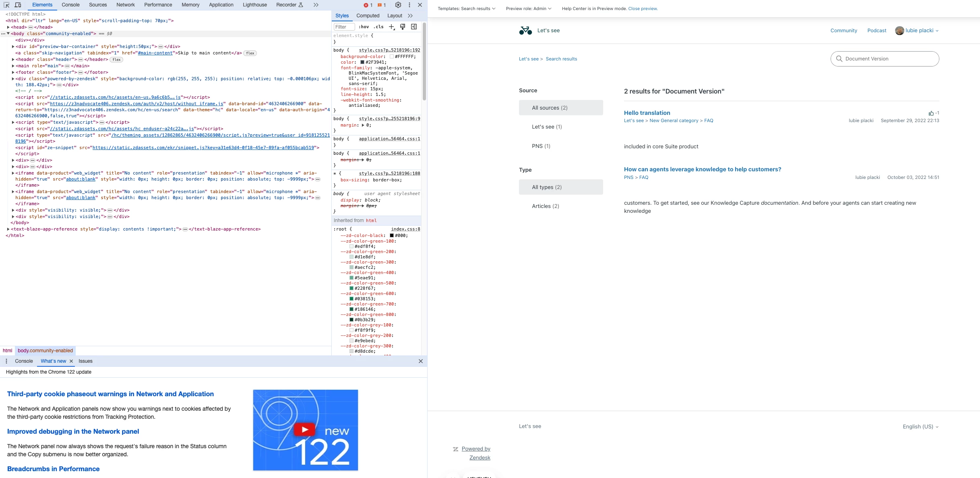Viewport: 980px width, 478px height.
Task: Click the thumbs-up vote icon
Action: 931,113
